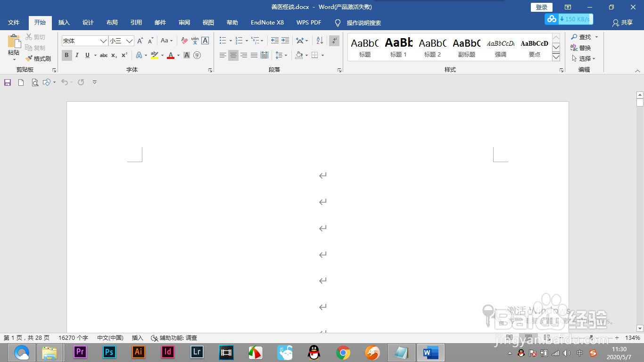Toggle center alignment
The width and height of the screenshot is (644, 362).
coord(233,55)
